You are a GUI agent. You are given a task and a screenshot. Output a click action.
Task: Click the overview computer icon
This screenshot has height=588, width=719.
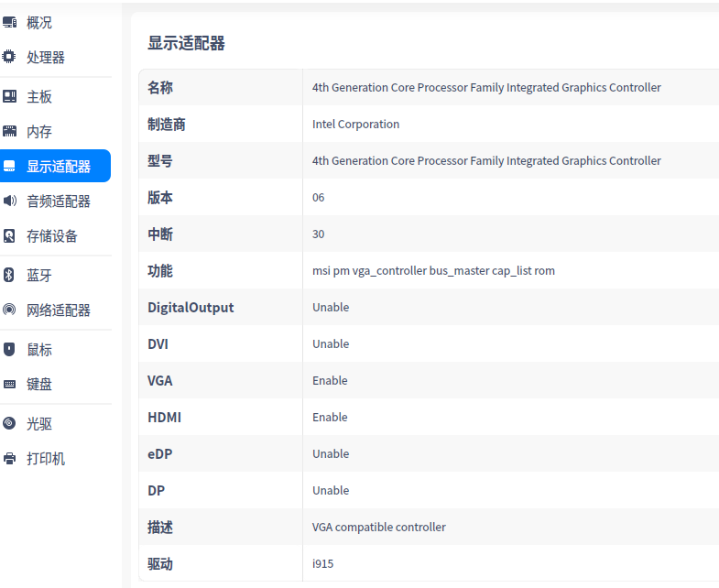point(9,22)
